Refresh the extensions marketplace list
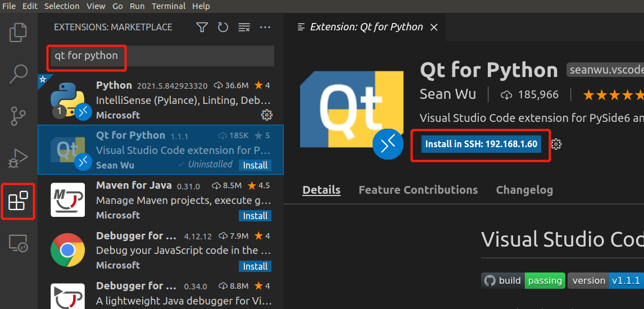 [223, 28]
